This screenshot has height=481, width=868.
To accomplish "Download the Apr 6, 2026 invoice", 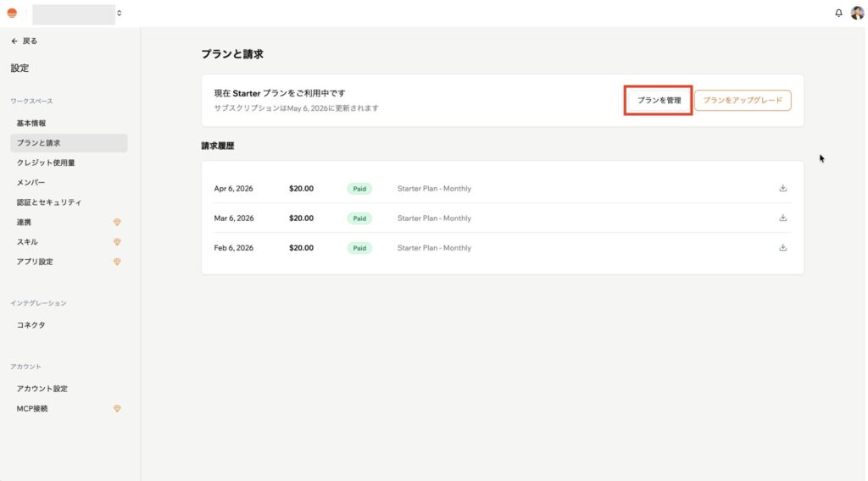I will click(x=783, y=188).
